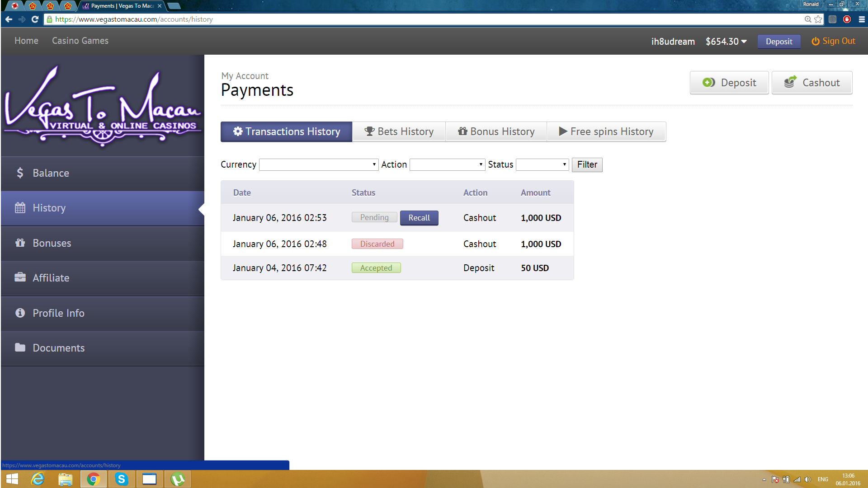The height and width of the screenshot is (488, 868).
Task: Click the Filter button
Action: [x=587, y=164]
